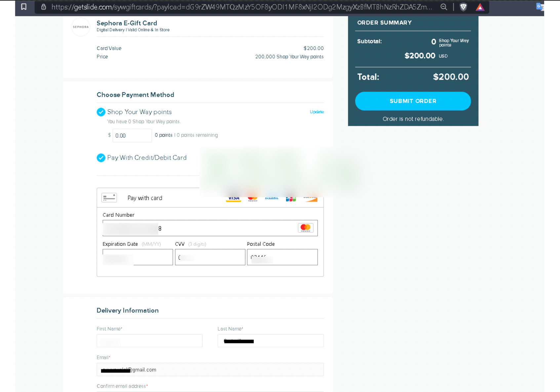560x392 pixels.
Task: Click the credit card icon beside Pay with card
Action: 109,198
